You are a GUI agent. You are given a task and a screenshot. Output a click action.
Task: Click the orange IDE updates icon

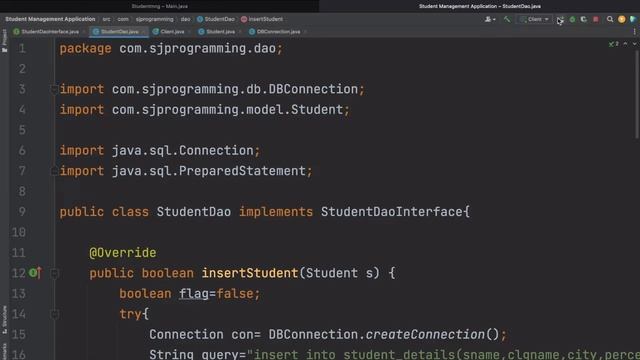(622, 19)
